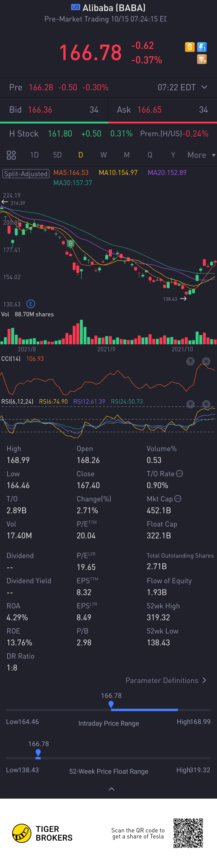This screenshot has height=868, width=217.
Task: Open the H Stock 161.80 row
Action: pyautogui.click(x=108, y=134)
